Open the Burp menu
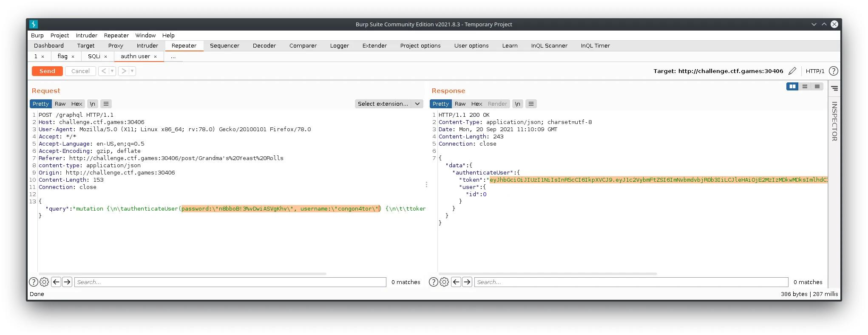868x335 pixels. point(37,35)
